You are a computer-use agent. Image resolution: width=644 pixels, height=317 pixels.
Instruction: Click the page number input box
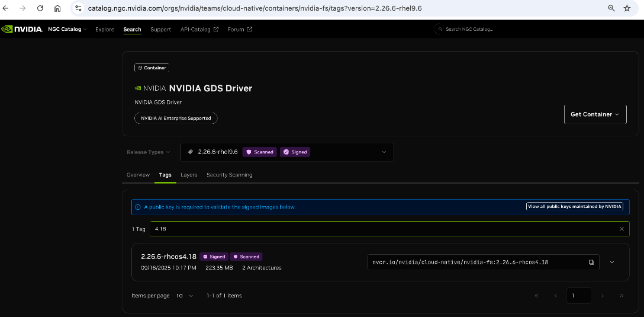[579, 295]
